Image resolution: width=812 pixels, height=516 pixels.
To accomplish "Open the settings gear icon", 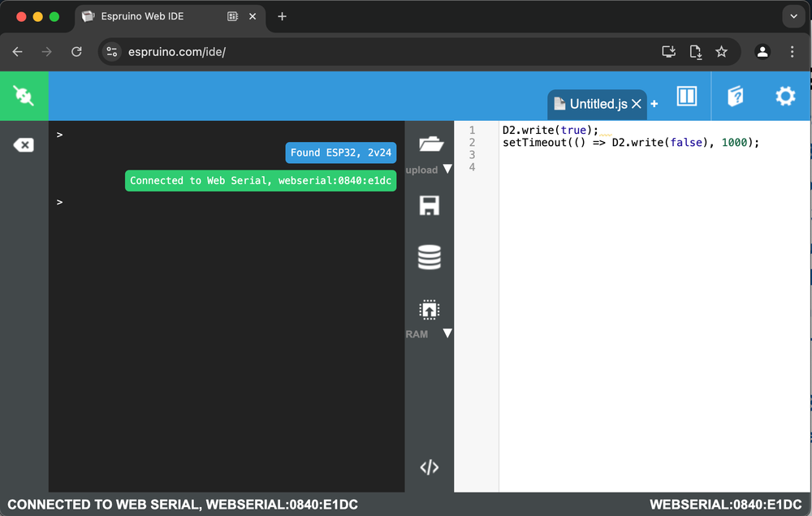I will point(785,97).
